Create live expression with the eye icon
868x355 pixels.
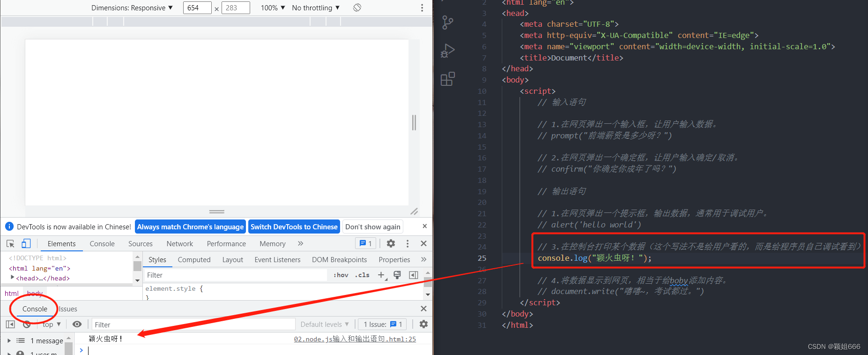coord(77,324)
